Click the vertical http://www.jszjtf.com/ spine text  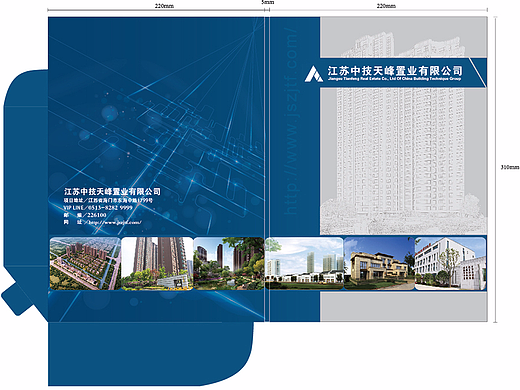[291, 120]
